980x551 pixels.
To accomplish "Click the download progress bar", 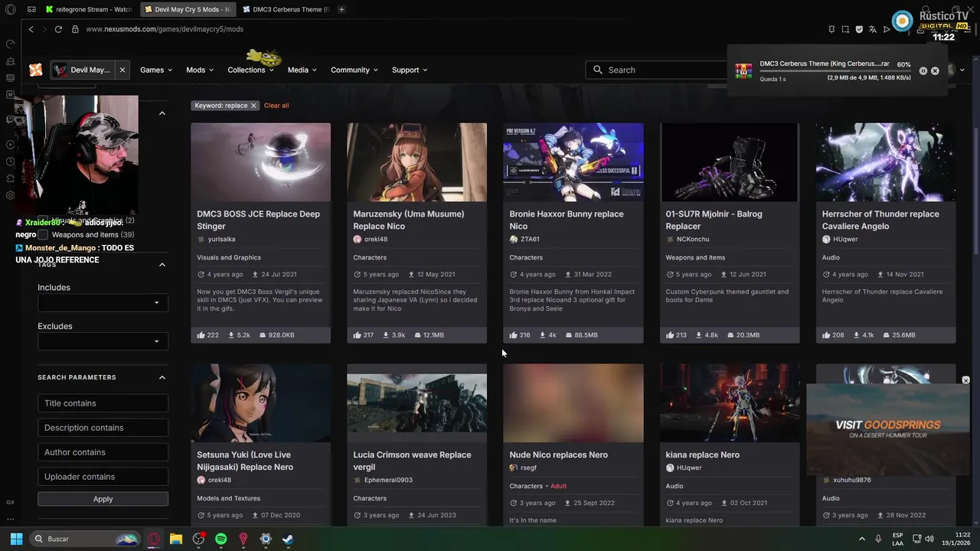I will pyautogui.click(x=835, y=70).
